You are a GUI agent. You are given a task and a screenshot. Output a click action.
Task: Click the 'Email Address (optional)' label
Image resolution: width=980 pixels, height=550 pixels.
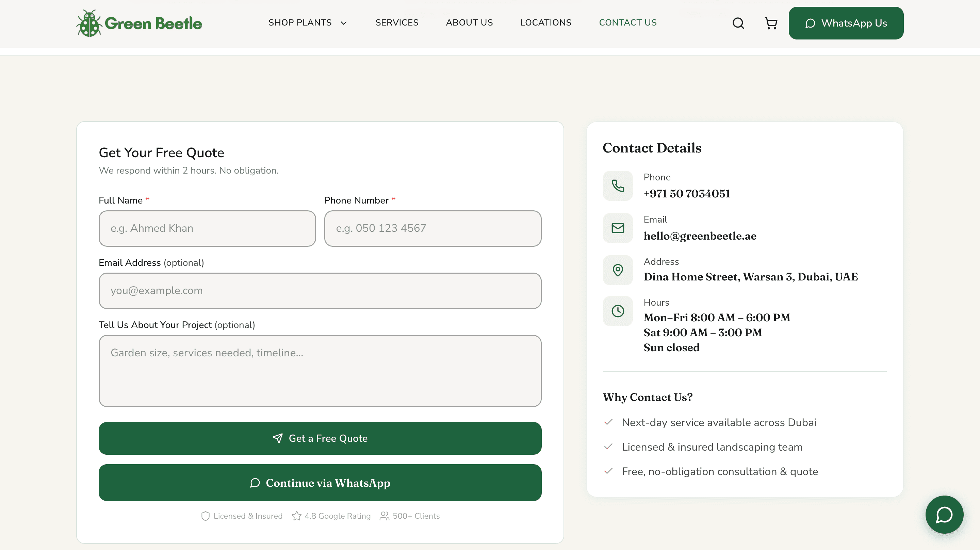pyautogui.click(x=151, y=263)
